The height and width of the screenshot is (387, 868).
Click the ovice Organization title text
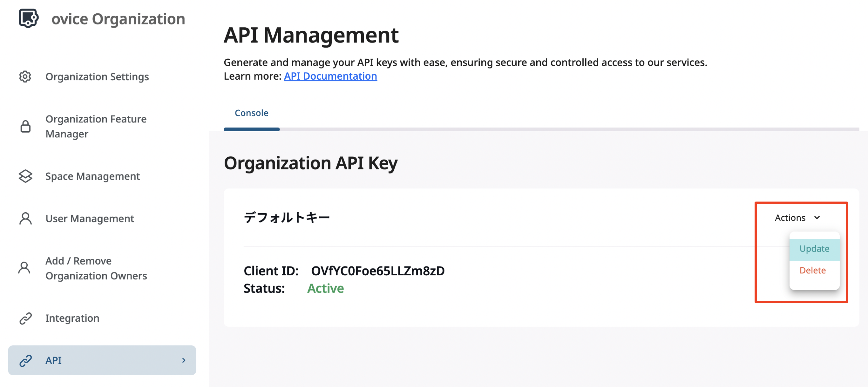click(x=118, y=19)
